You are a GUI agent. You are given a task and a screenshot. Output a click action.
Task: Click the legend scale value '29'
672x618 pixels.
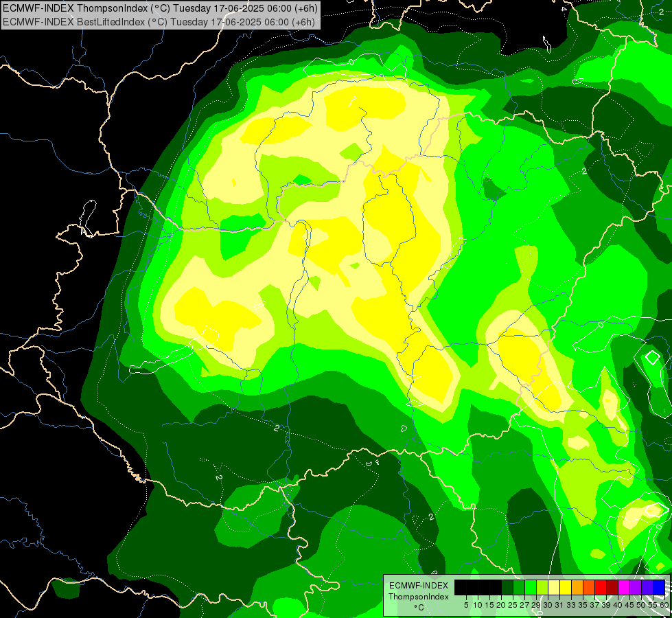tap(536, 605)
